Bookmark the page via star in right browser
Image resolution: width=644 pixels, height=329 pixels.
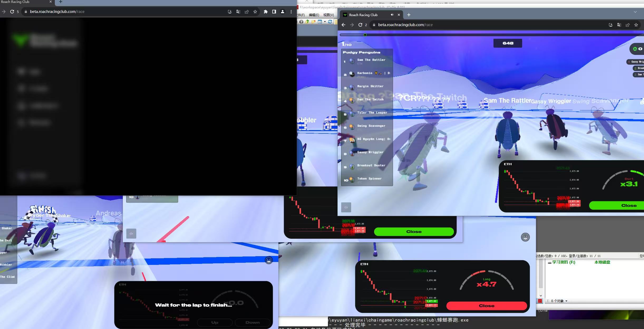tap(636, 25)
